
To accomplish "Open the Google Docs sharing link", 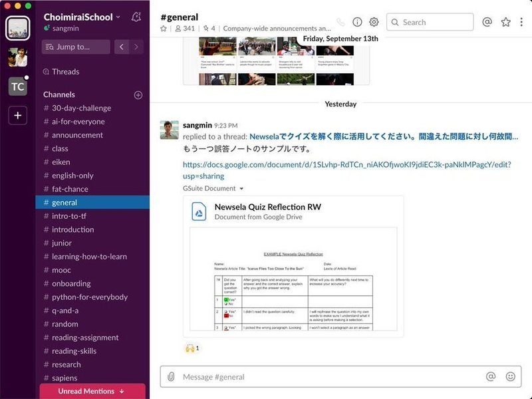I will pyautogui.click(x=346, y=170).
